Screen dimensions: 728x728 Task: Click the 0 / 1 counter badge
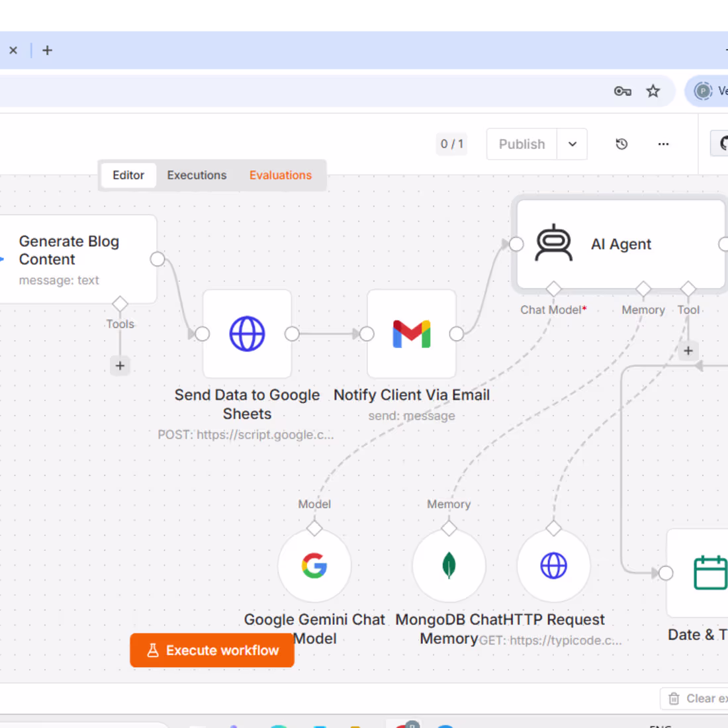coord(452,144)
